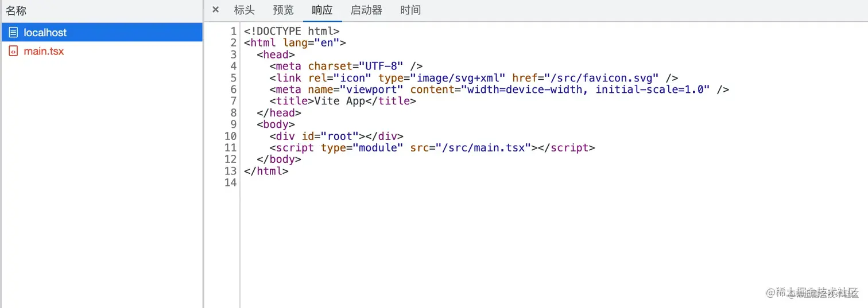Screen dimensions: 868x308
Task: Click the document icon beside localhost
Action: 13,33
